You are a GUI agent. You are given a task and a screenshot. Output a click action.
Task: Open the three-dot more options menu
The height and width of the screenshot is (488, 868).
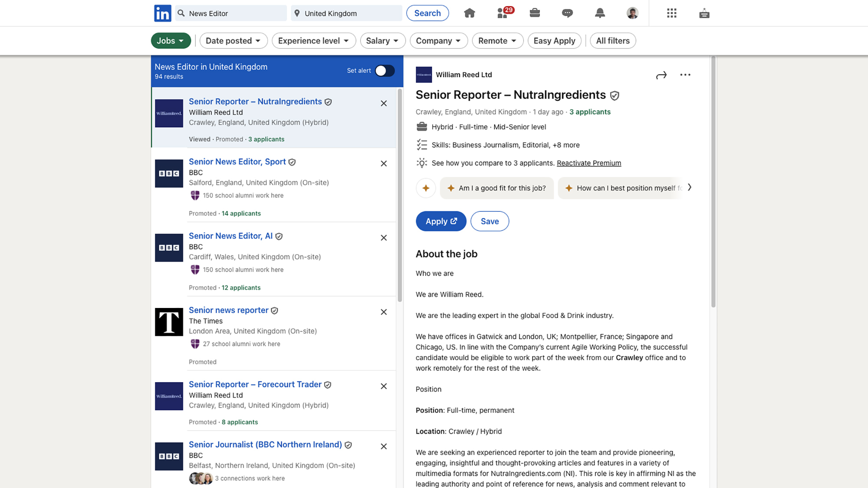pos(685,75)
